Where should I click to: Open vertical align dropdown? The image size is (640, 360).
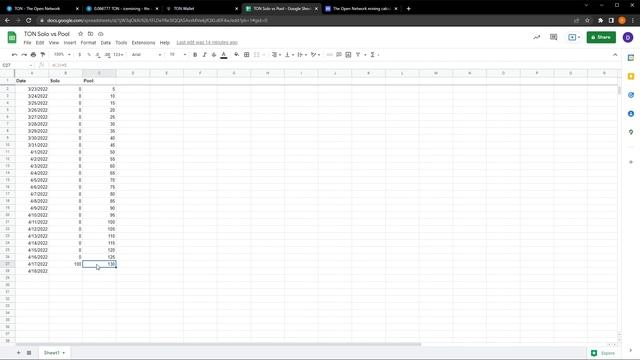click(289, 55)
